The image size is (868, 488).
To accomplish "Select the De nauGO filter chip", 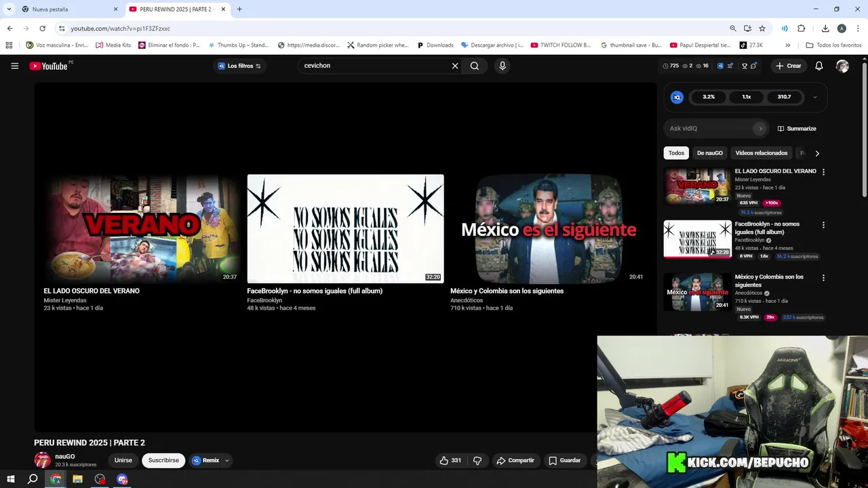I will [x=710, y=153].
